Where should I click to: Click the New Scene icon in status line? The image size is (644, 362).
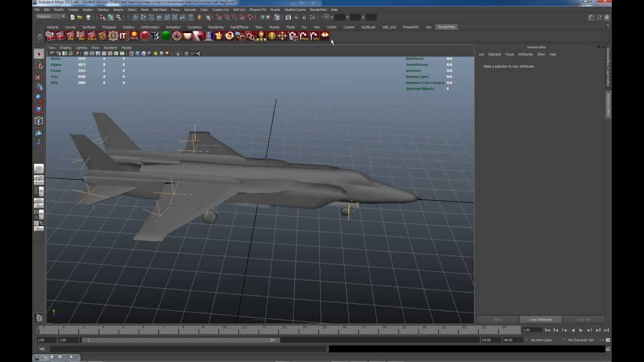pos(72,17)
